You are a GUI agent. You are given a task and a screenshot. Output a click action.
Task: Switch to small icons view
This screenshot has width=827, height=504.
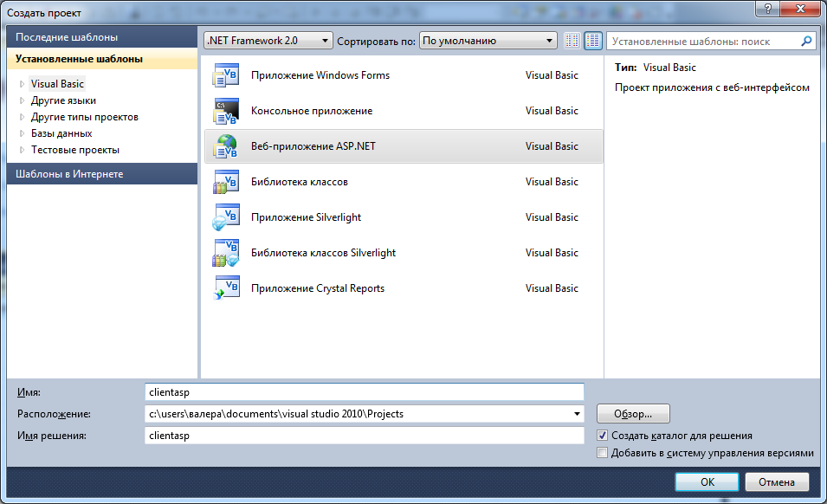click(x=572, y=41)
